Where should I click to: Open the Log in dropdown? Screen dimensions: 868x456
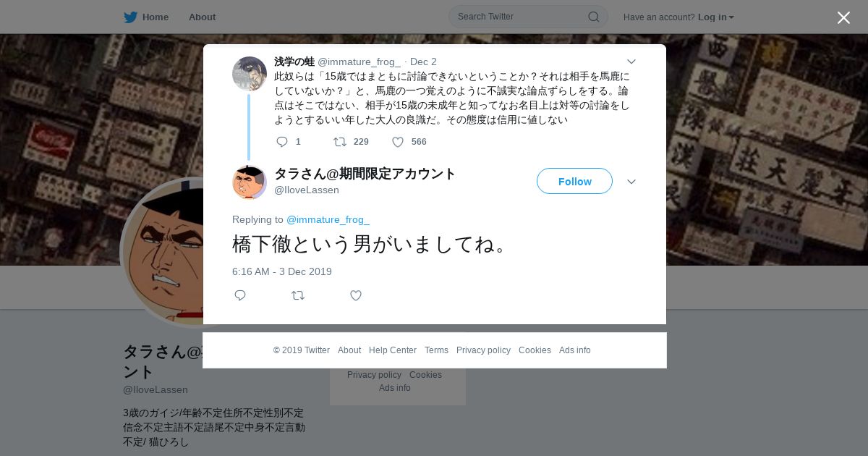[x=715, y=17]
